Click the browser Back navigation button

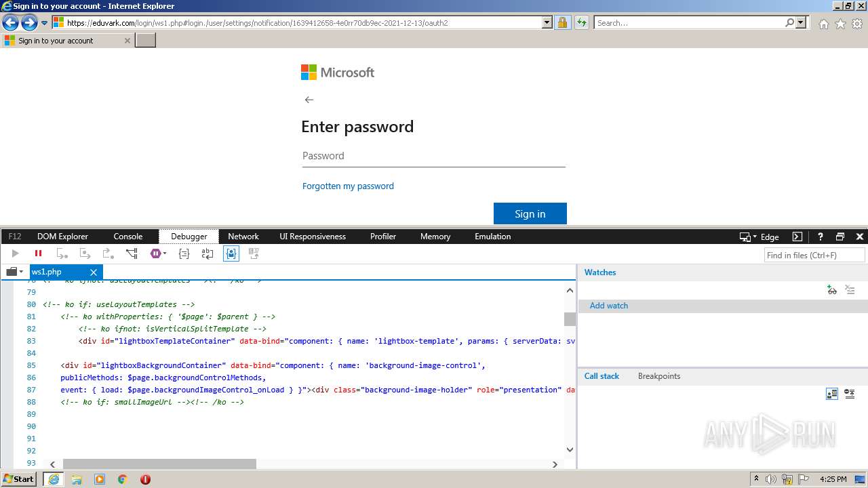coord(10,23)
